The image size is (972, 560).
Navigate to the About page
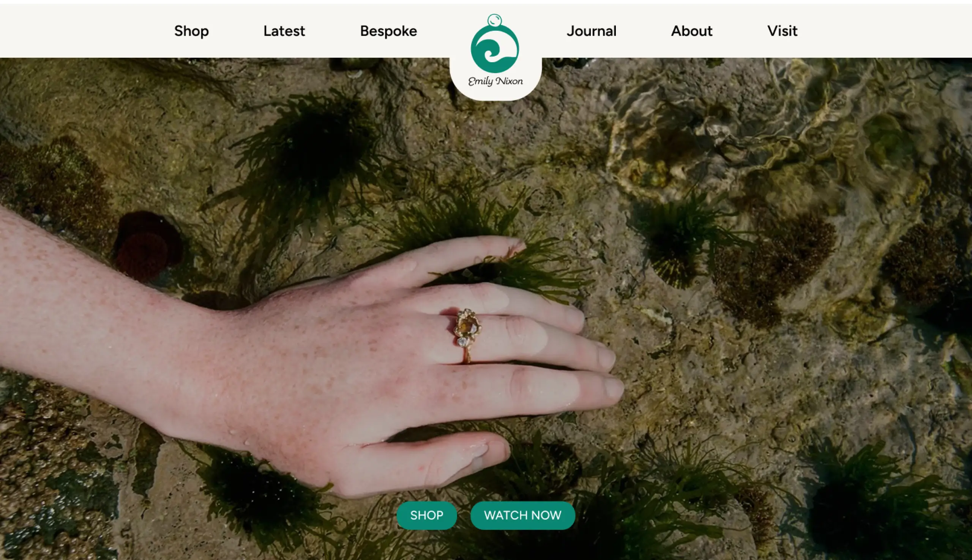(x=691, y=31)
